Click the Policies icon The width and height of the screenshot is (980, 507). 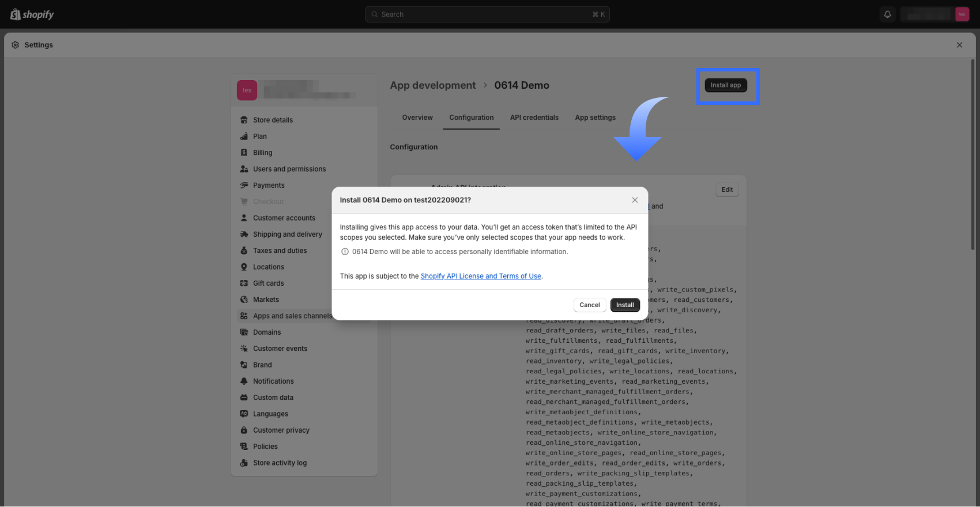244,447
